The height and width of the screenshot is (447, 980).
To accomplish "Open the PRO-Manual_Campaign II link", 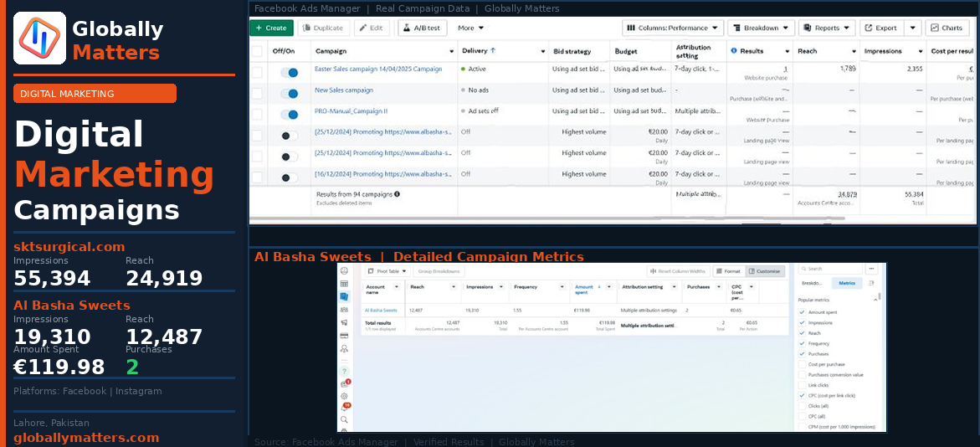I will (x=351, y=110).
